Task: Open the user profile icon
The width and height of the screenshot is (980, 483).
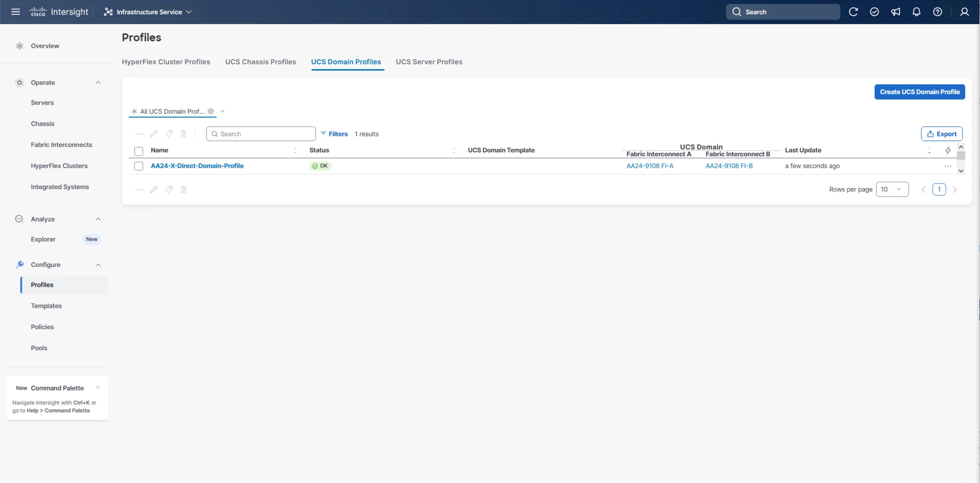Action: coord(964,12)
